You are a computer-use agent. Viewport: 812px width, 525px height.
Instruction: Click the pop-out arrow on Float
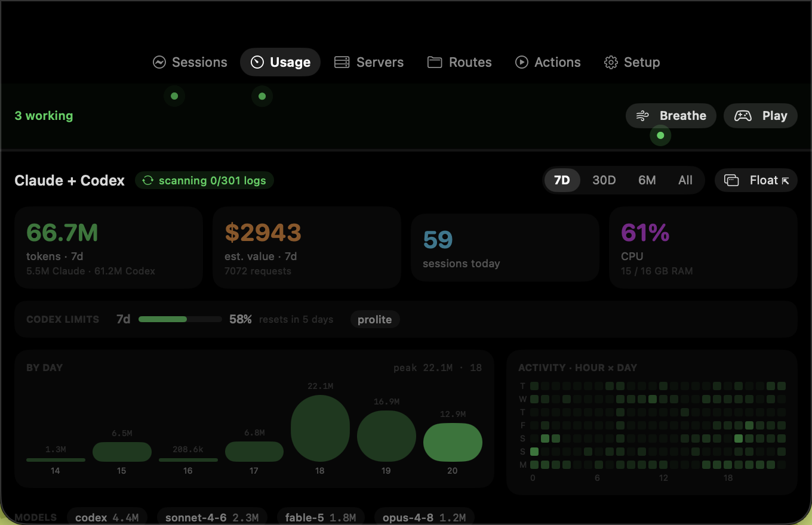[785, 181]
